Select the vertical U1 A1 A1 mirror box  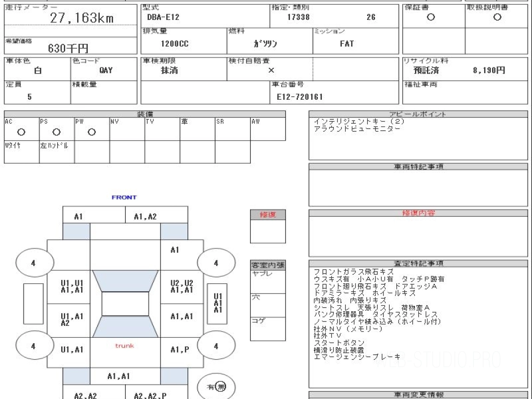(x=217, y=303)
